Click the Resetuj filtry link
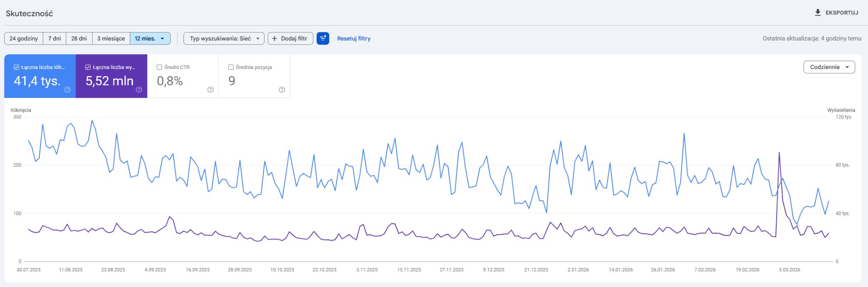This screenshot has height=287, width=868. tap(354, 38)
